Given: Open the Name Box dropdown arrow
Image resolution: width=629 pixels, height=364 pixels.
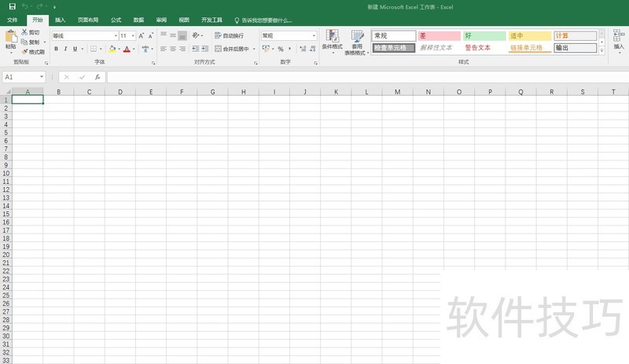Looking at the screenshot, I should (x=42, y=77).
